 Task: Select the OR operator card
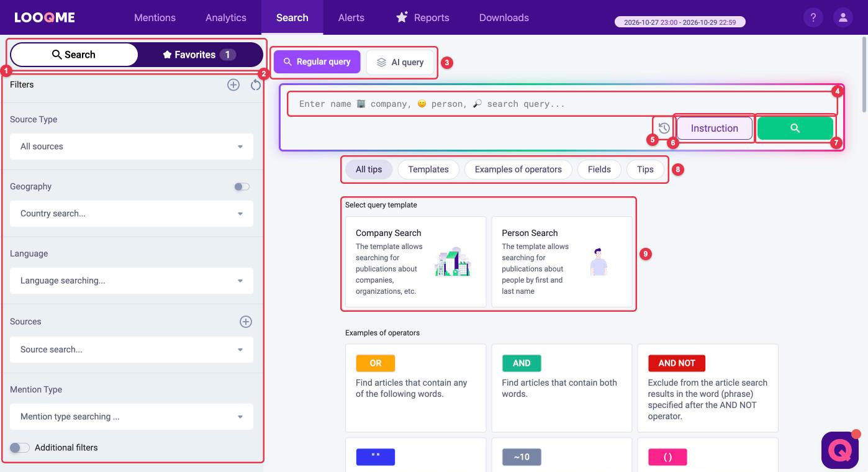(x=416, y=388)
